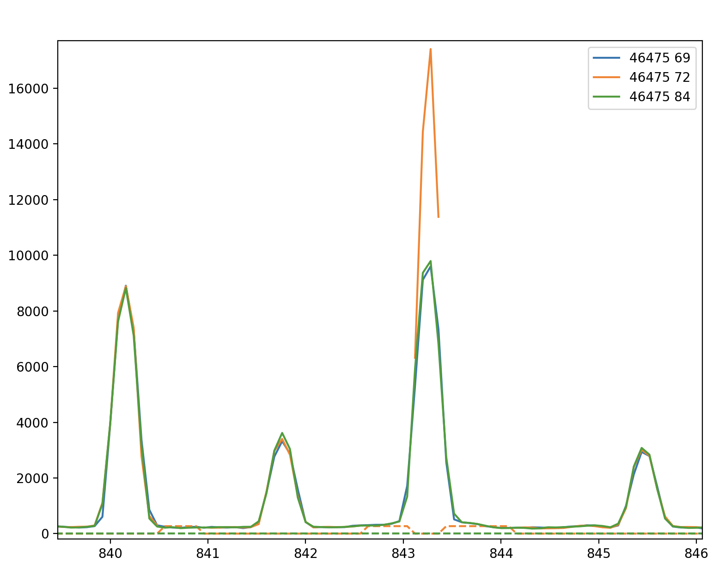719x588 pixels.
Task: Click the x-axis tick label 843
Action: point(403,553)
